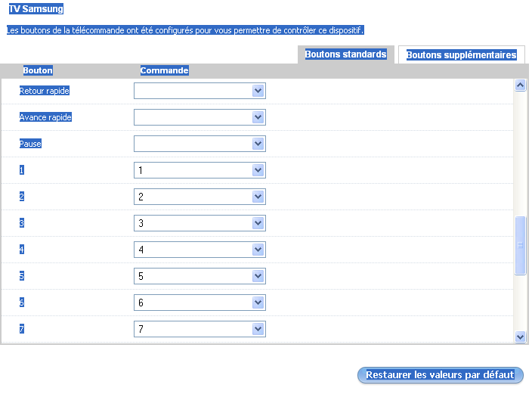Click the Bouton column header

point(38,70)
